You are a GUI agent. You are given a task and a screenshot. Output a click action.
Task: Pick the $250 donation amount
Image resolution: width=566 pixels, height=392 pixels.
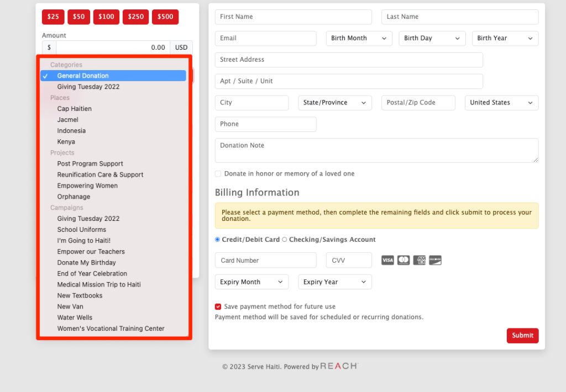pos(136,17)
